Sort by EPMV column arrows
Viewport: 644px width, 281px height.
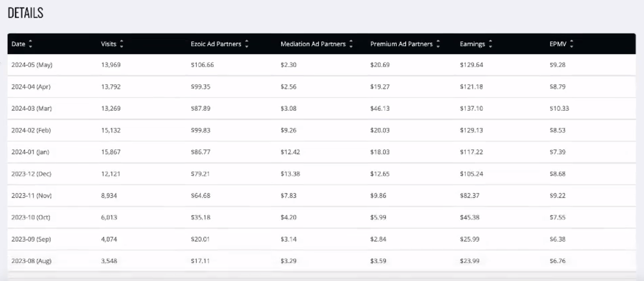(571, 44)
